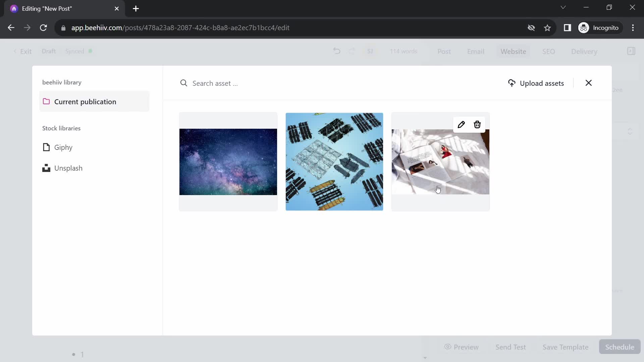Close the asset library panel
This screenshot has width=644, height=362.
coord(588,83)
